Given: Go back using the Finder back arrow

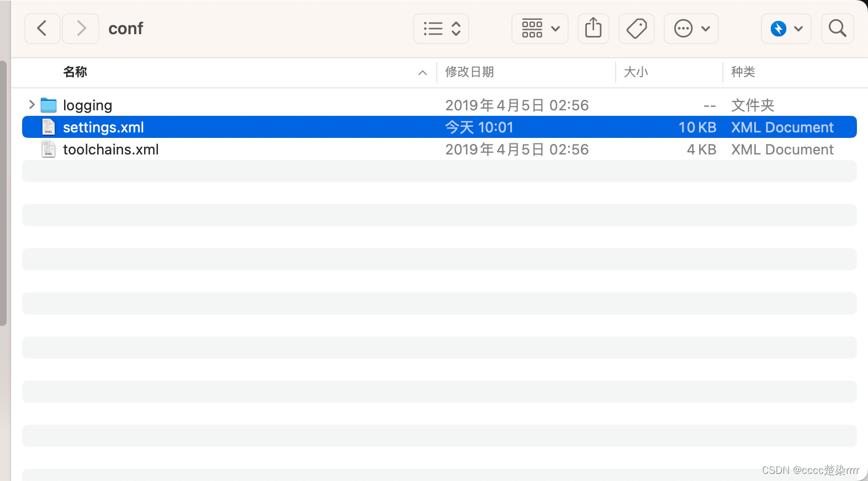Looking at the screenshot, I should [42, 28].
